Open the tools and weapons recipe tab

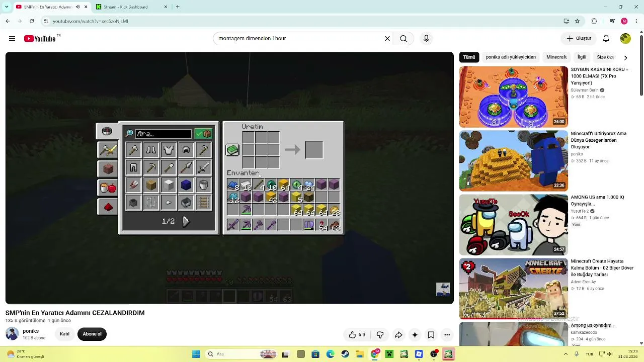[107, 150]
